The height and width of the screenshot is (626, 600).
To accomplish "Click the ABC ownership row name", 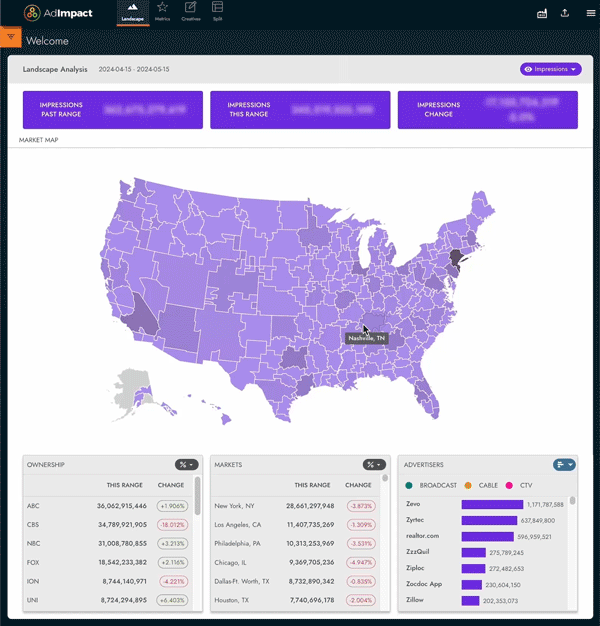I will [x=33, y=506].
